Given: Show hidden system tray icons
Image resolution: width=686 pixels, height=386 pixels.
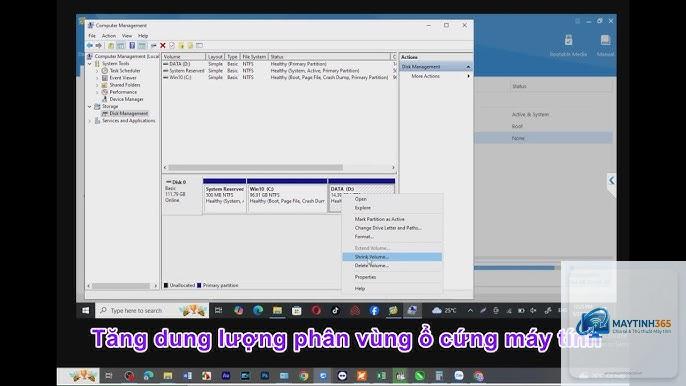Looking at the screenshot, I should 470,310.
